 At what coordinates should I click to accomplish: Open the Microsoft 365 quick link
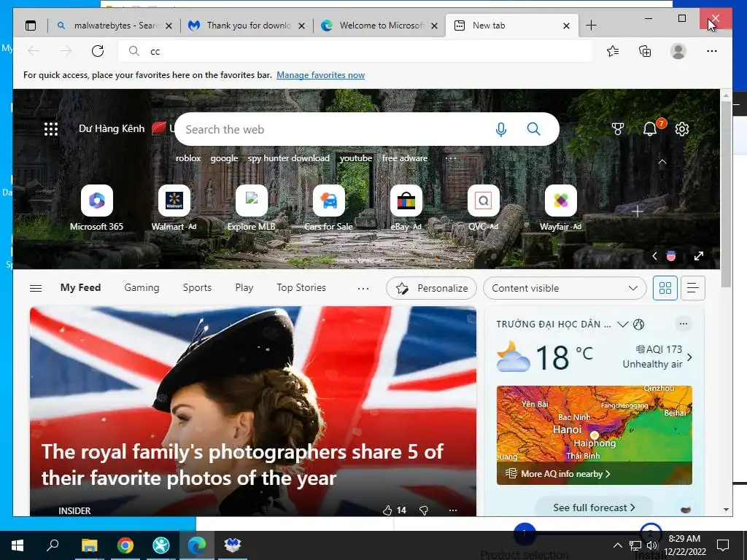[97, 209]
